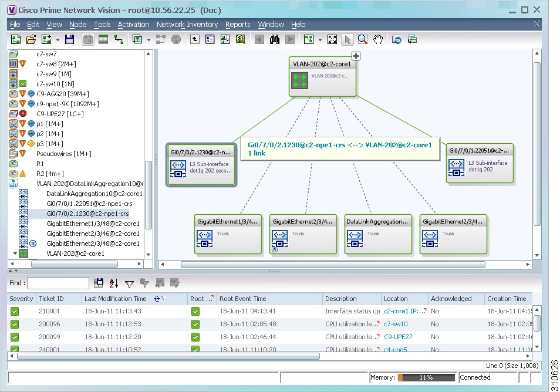Viewport: 560px width, 392px height.
Task: Open the C9-UPE27 location link
Action: [x=398, y=337]
